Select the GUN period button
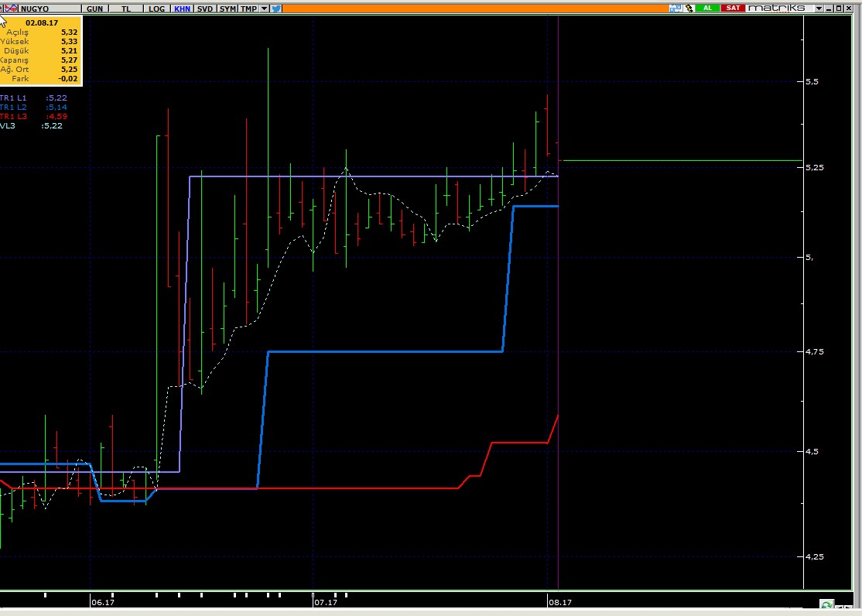The height and width of the screenshot is (616, 862). [94, 9]
